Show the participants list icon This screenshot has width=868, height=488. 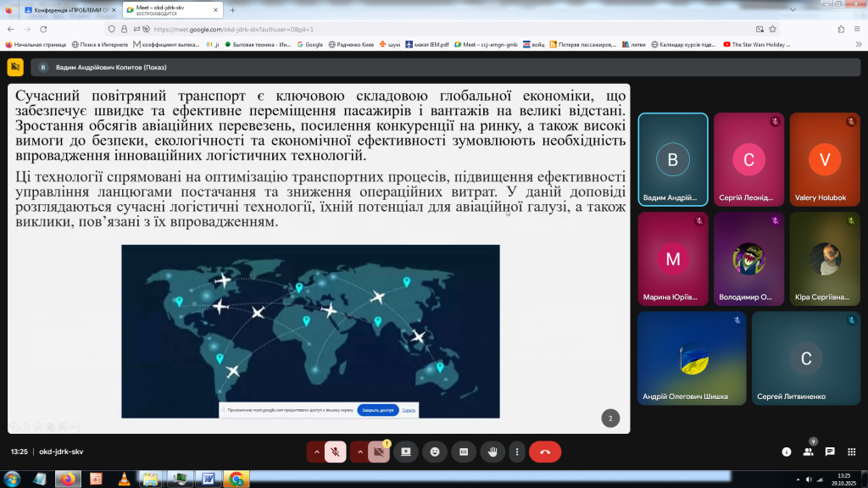(x=808, y=452)
